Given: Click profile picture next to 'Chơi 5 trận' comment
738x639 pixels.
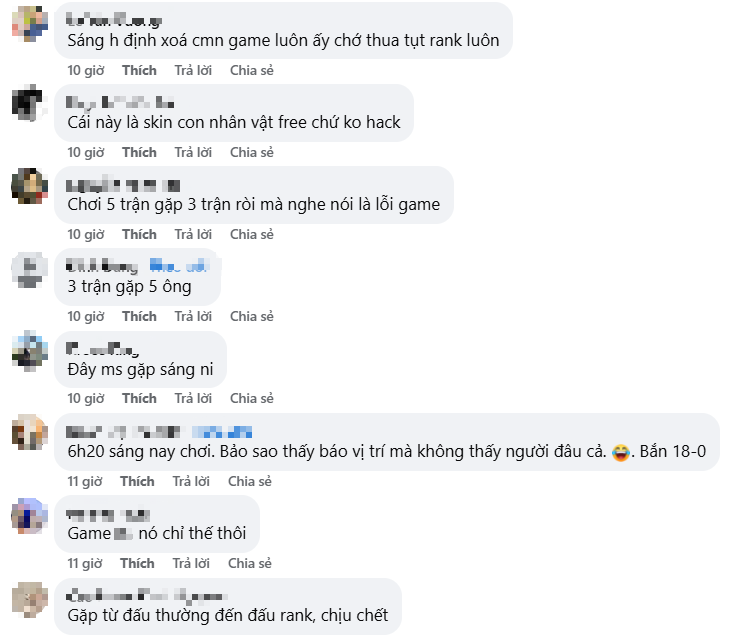Looking at the screenshot, I should (30, 188).
